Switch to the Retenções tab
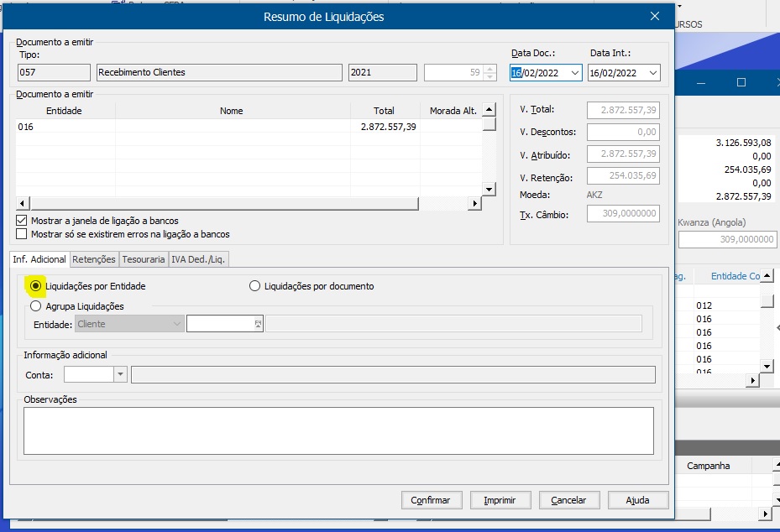The image size is (780, 532). click(x=94, y=259)
